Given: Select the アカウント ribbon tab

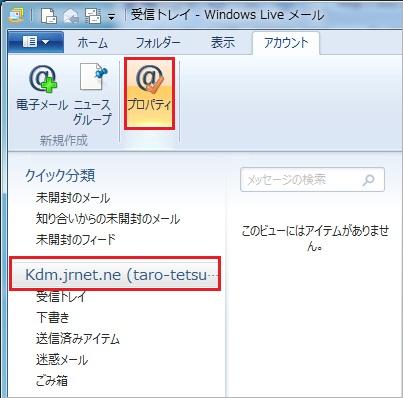Looking at the screenshot, I should coord(286,43).
